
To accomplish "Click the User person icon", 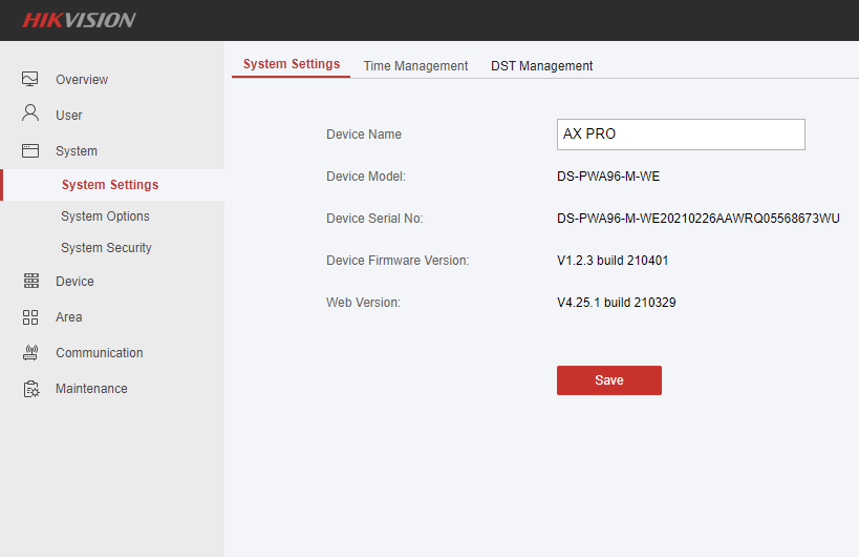I will [30, 114].
